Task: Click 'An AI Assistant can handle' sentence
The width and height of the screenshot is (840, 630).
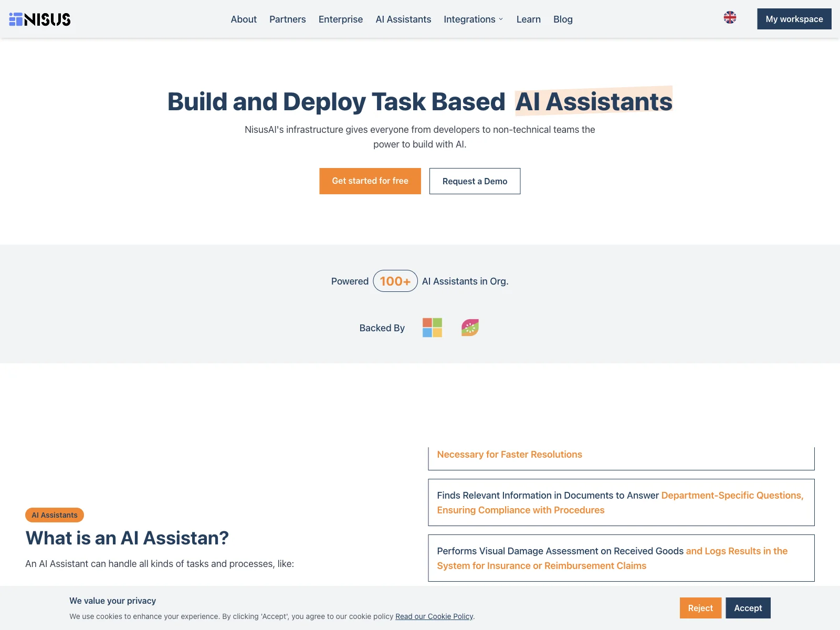Action: pyautogui.click(x=160, y=564)
